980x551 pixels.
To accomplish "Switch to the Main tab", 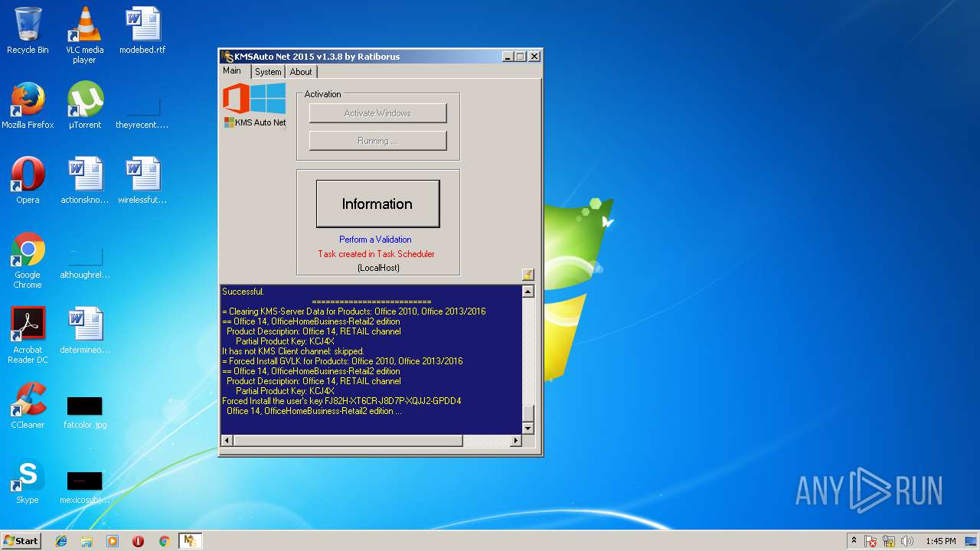I will 232,70.
